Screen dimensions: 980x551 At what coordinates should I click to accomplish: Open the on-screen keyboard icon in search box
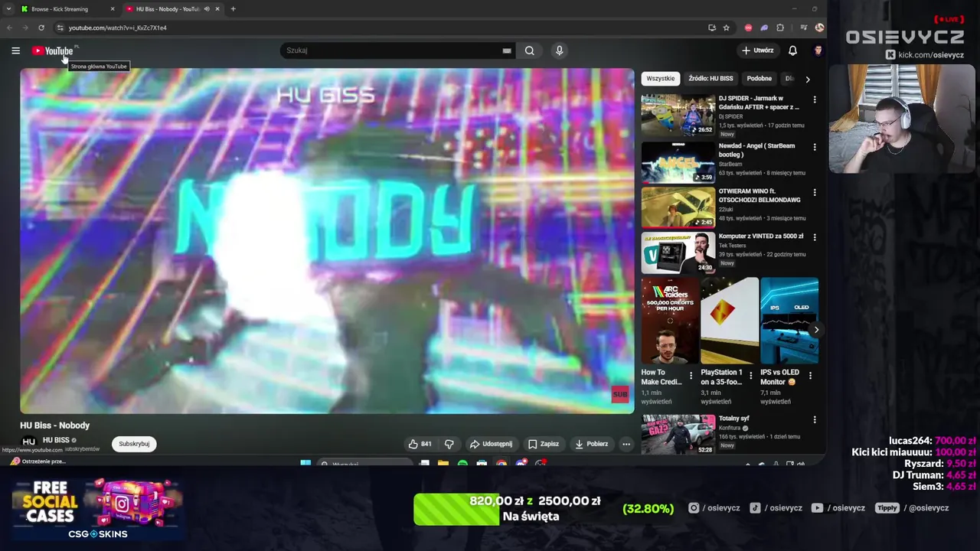(x=506, y=51)
